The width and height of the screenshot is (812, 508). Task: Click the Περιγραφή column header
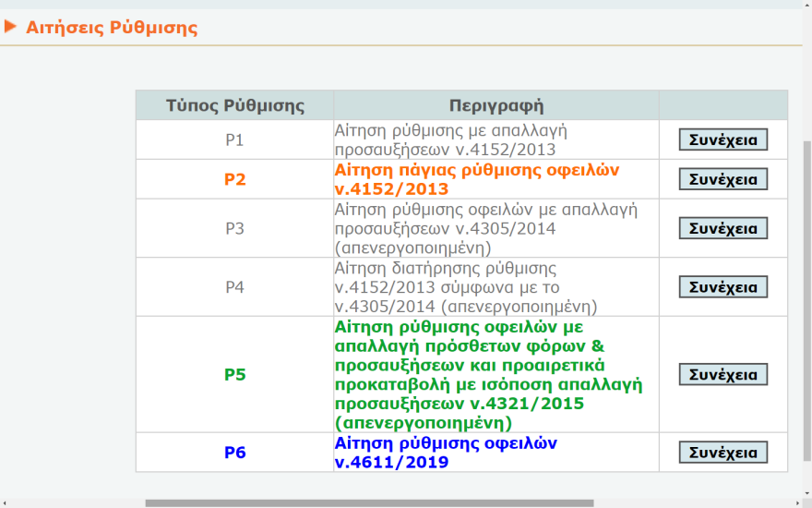click(496, 105)
